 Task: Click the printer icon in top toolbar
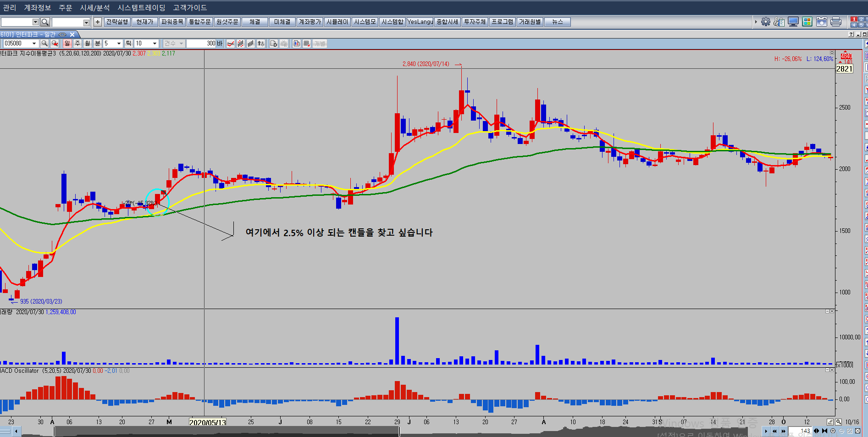[x=836, y=22]
